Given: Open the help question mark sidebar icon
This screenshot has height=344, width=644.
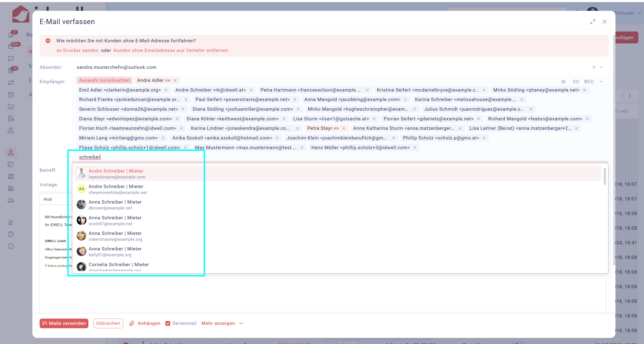Looking at the screenshot, I should (11, 234).
